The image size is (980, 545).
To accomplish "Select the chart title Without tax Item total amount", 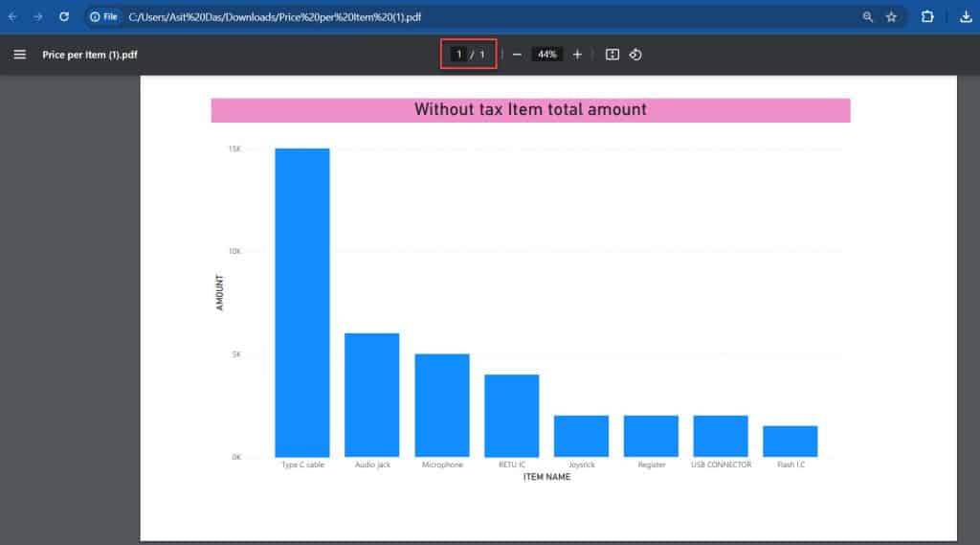I will pos(530,109).
